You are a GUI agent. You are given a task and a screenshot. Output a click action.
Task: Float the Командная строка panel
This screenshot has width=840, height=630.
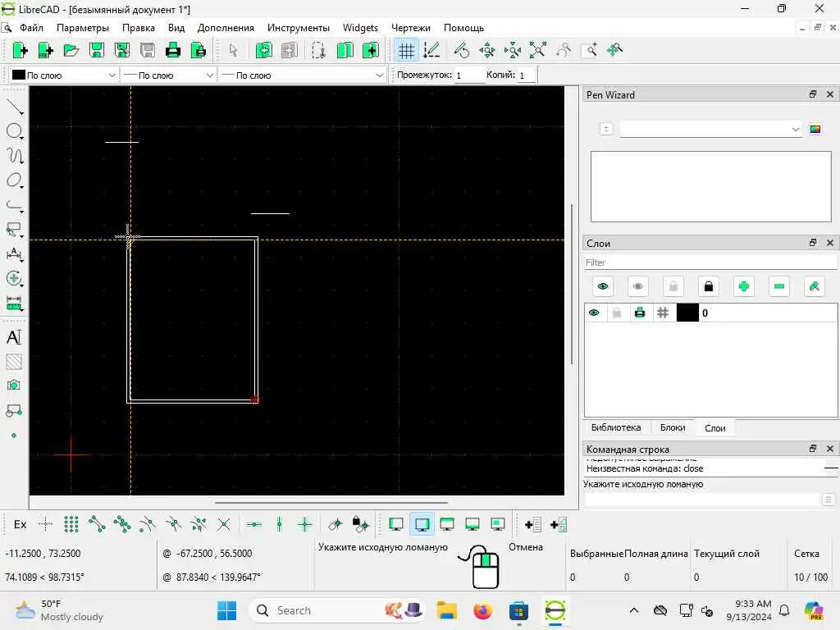click(813, 449)
